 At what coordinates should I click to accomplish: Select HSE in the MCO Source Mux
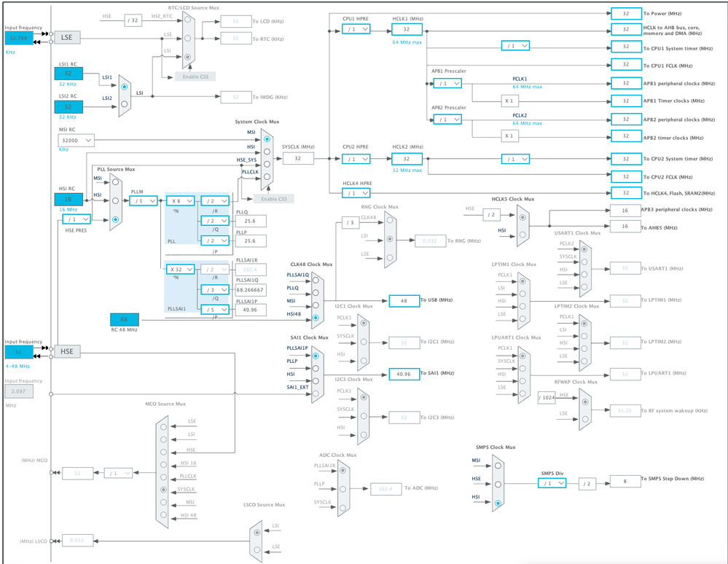tap(163, 451)
